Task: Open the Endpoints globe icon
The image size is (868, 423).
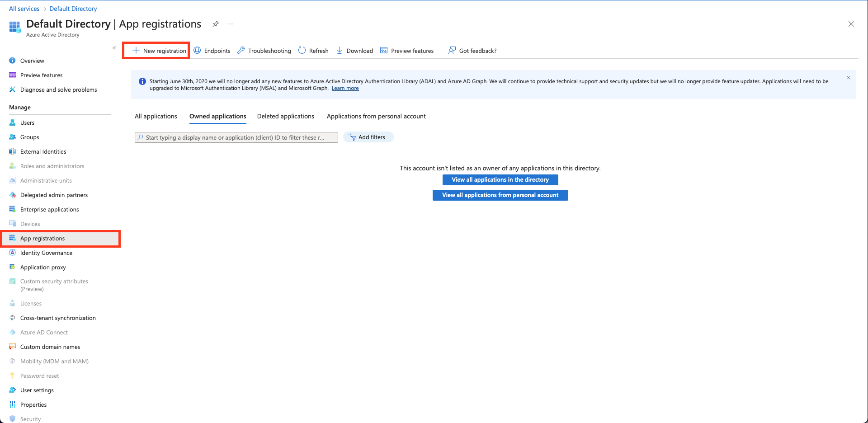Action: pyautogui.click(x=198, y=50)
